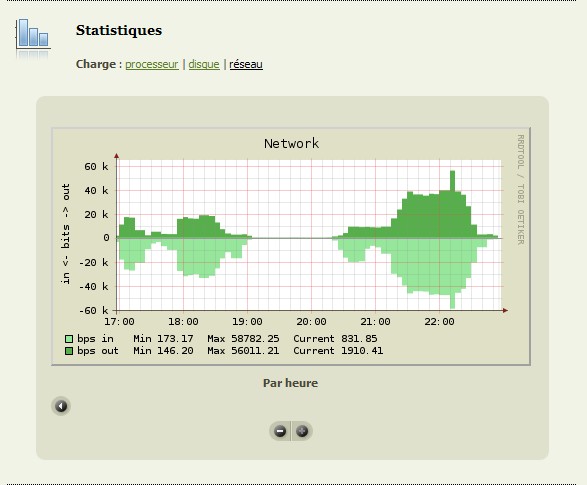This screenshot has height=485, width=587.
Task: Click the Max 58782.25 value
Action: 243,339
